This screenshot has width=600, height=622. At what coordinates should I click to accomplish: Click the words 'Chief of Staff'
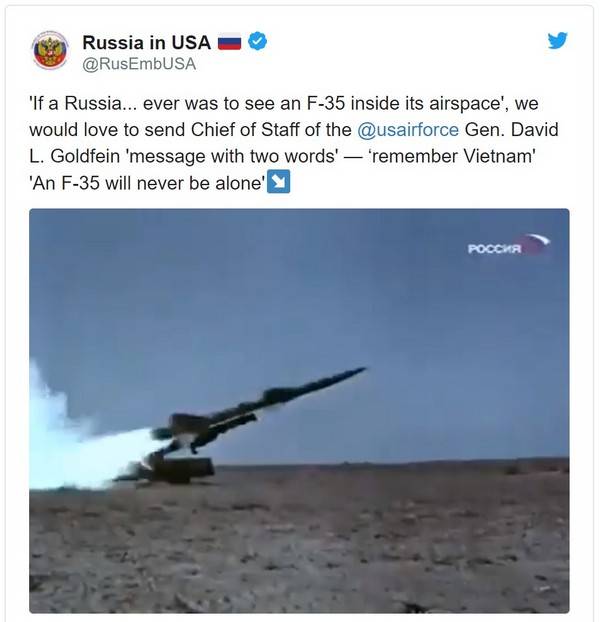coord(244,130)
